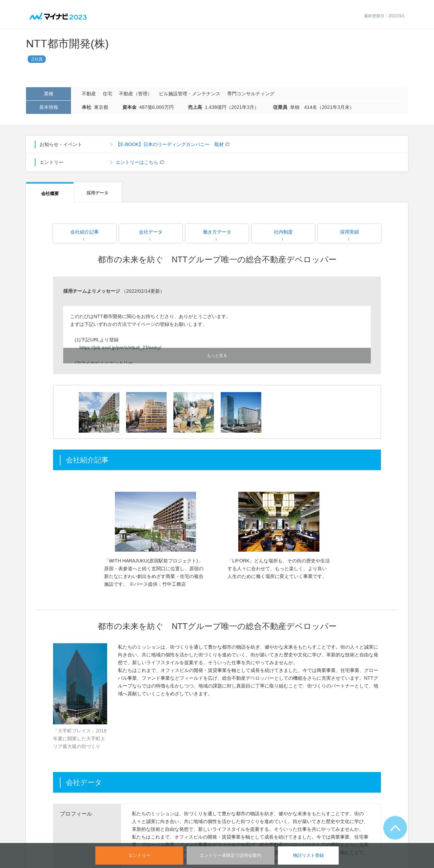Click the 本社 東京都 text
434x868 pixels.
click(95, 107)
